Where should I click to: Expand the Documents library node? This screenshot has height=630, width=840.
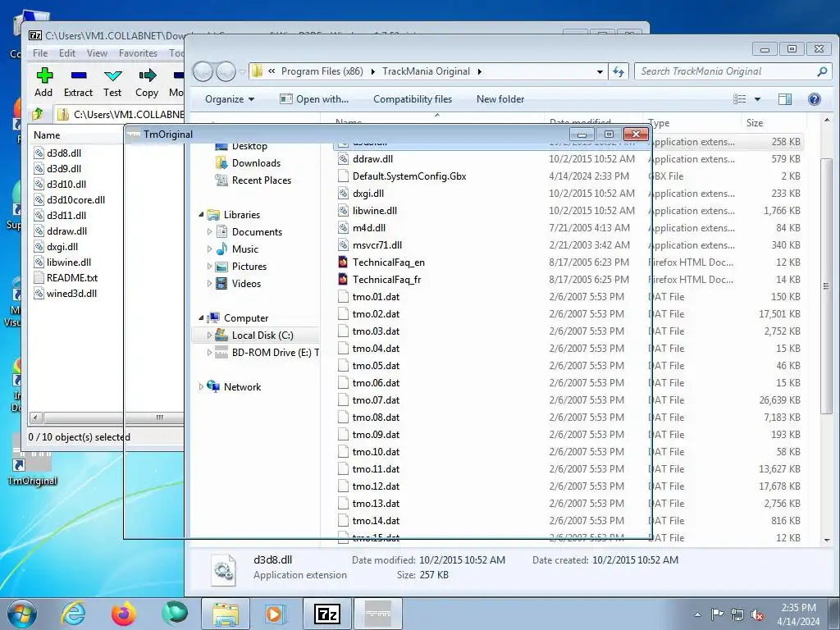pos(209,232)
